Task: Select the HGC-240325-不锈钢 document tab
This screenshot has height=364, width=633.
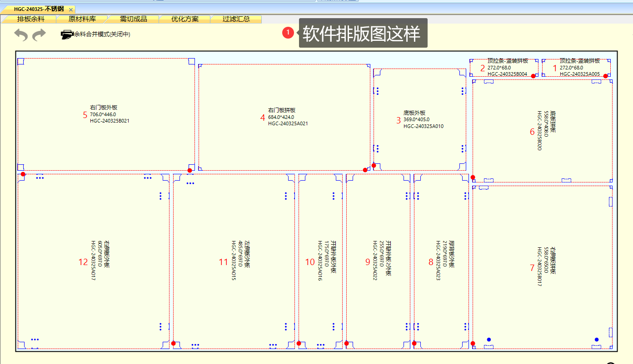Action: point(38,9)
